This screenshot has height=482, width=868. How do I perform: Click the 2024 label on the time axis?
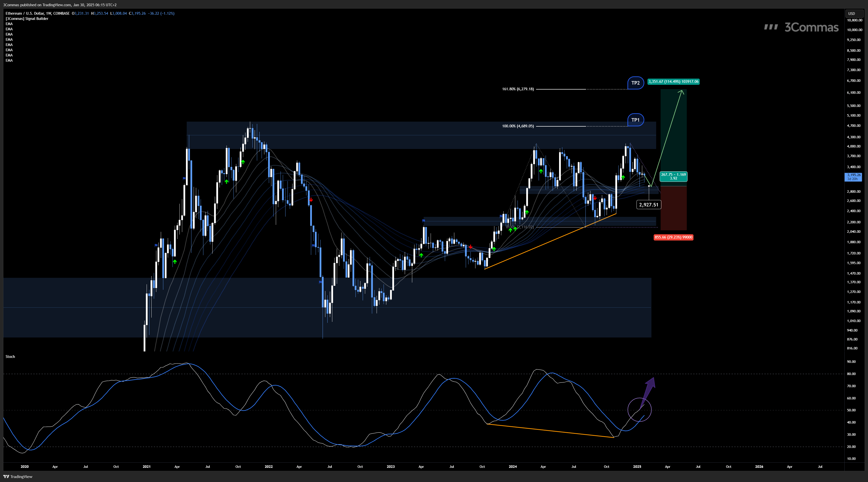click(x=513, y=467)
